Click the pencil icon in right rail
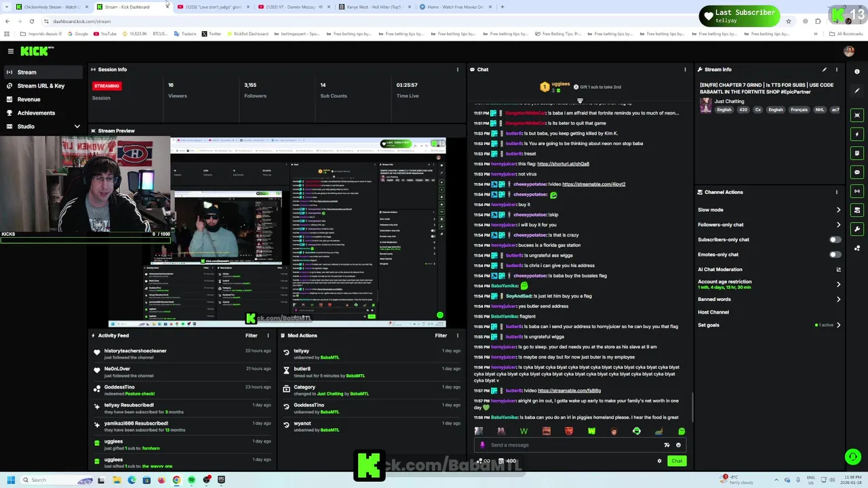Image resolution: width=868 pixels, height=488 pixels. click(x=857, y=90)
